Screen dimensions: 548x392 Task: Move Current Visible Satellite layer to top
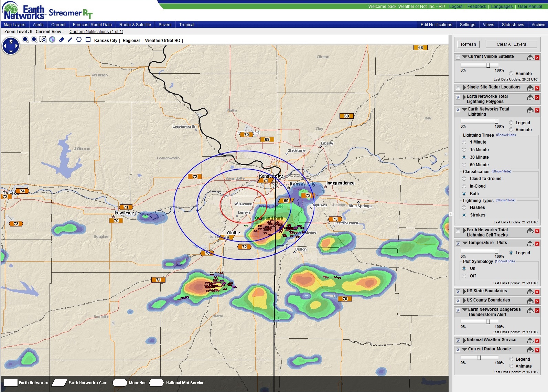(x=530, y=57)
